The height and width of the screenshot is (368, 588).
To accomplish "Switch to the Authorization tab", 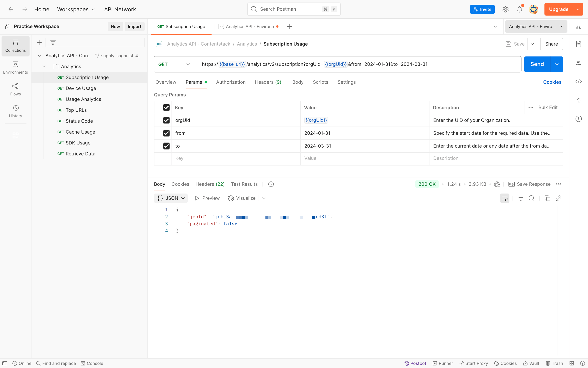I will pos(231,82).
